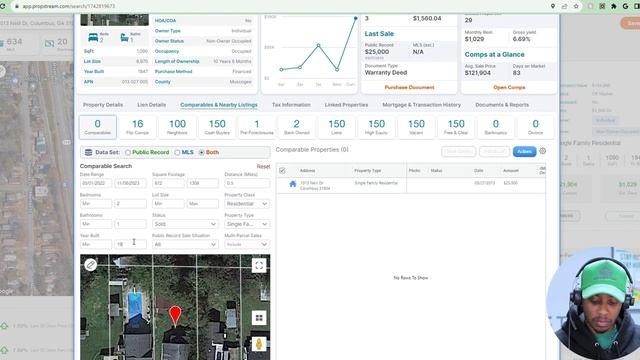The height and width of the screenshot is (360, 640).
Task: Select the 16 Flip Comps tile
Action: point(138,127)
